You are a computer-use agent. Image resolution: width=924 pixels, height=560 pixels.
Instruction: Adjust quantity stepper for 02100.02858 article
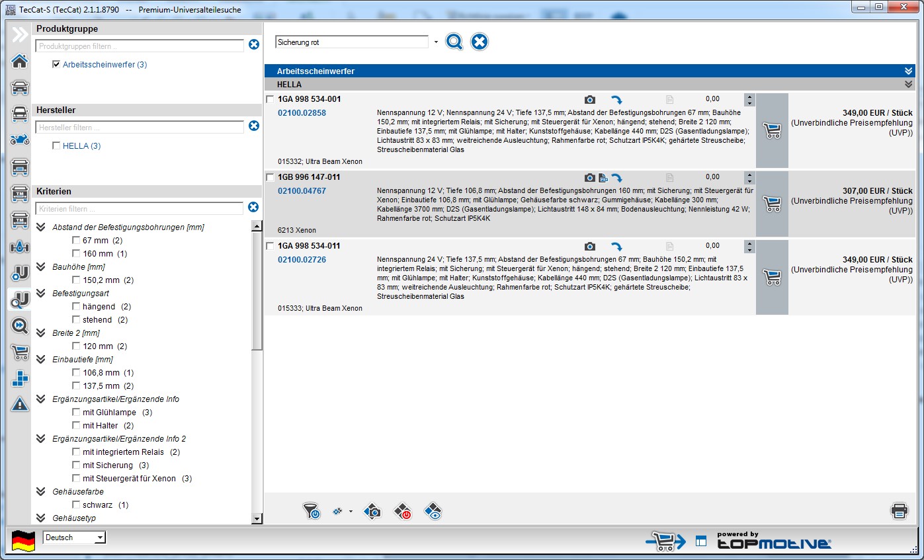click(x=749, y=100)
